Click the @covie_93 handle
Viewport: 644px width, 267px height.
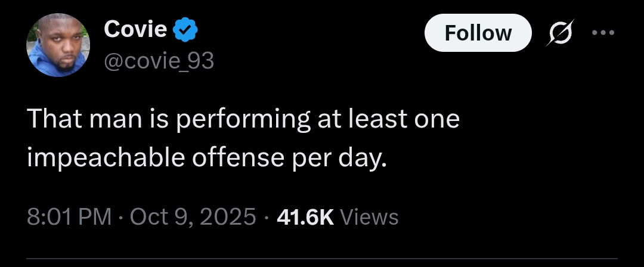pyautogui.click(x=159, y=60)
